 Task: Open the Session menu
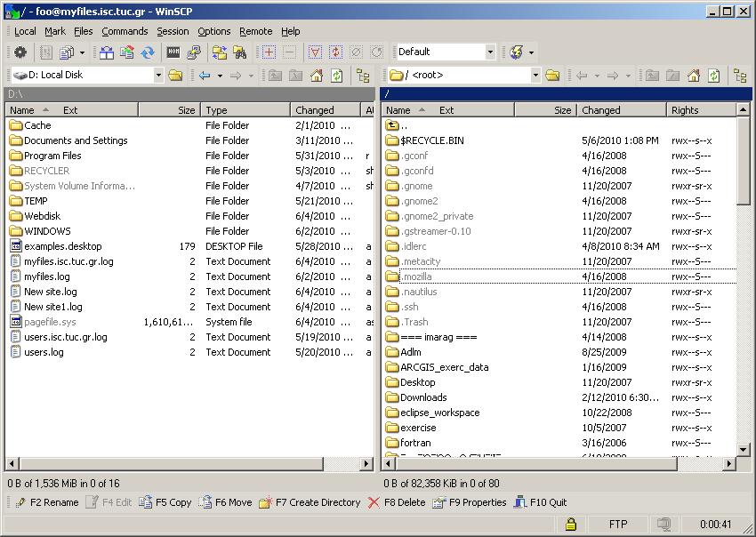coord(173,31)
